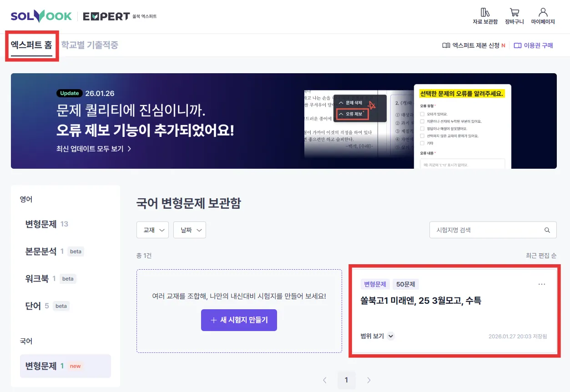Switch to 학교별 기출적중 tab
570x392 pixels.
[x=90, y=45]
